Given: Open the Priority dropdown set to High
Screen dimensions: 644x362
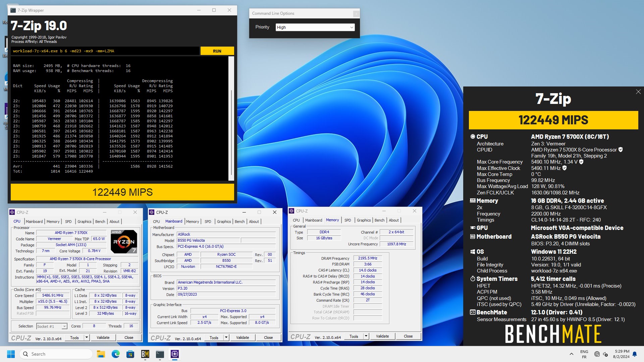Looking at the screenshot, I should tap(315, 27).
